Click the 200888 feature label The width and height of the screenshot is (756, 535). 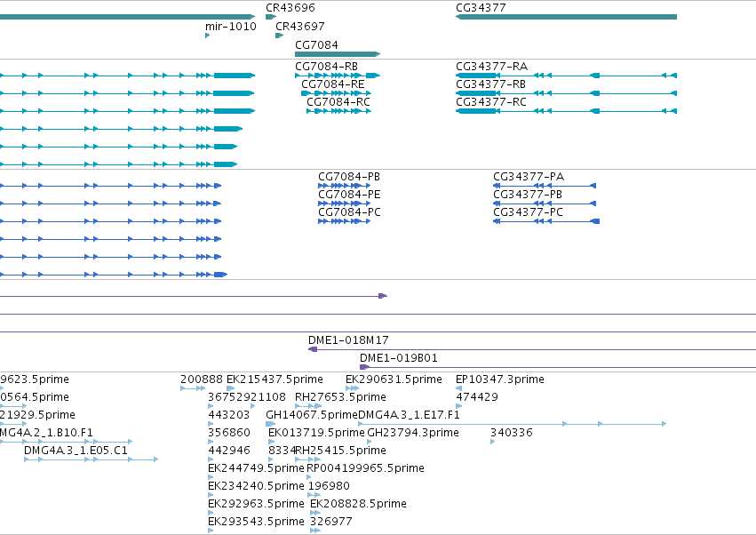pyautogui.click(x=202, y=379)
